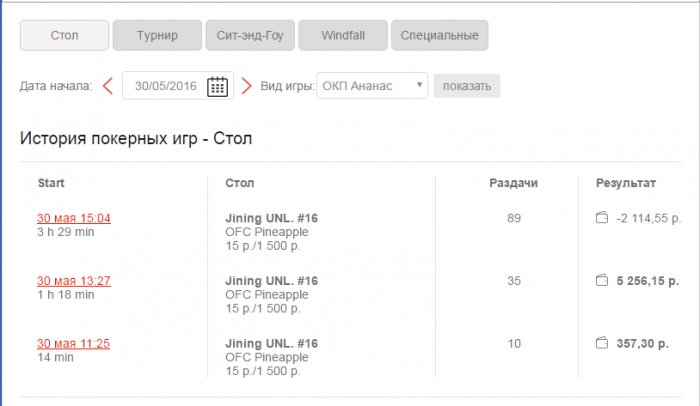The height and width of the screenshot is (406, 700).
Task: Open the calendar date picker icon
Action: 217,86
